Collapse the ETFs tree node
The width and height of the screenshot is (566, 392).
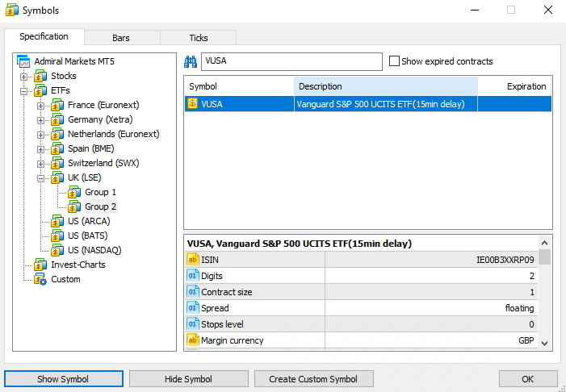tap(24, 91)
